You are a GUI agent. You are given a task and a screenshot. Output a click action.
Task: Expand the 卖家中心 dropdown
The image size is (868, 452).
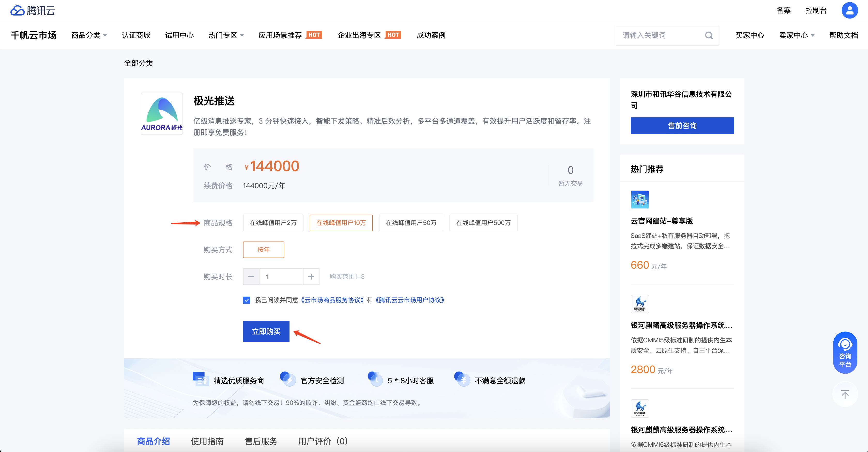coord(797,35)
